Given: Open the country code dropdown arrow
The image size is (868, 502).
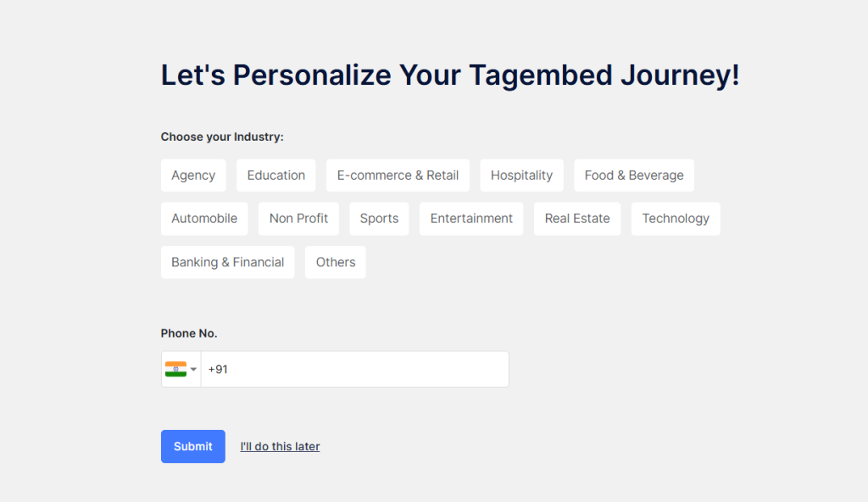Looking at the screenshot, I should 194,369.
